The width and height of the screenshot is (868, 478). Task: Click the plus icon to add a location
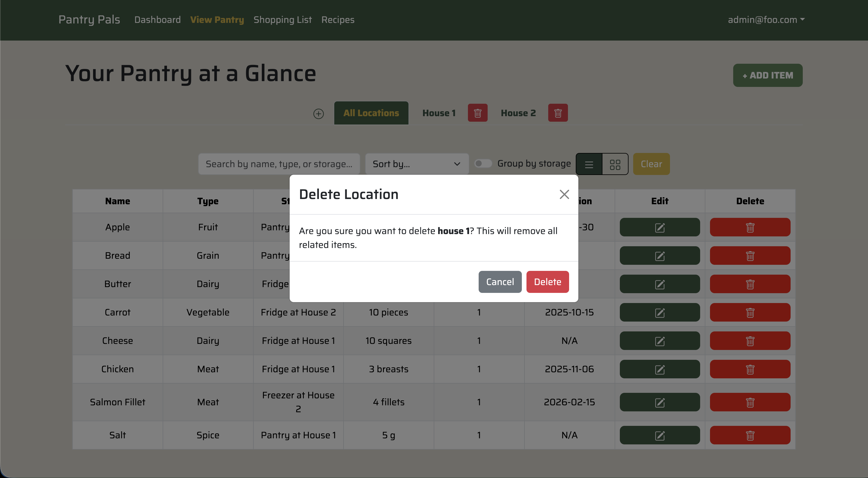click(319, 114)
